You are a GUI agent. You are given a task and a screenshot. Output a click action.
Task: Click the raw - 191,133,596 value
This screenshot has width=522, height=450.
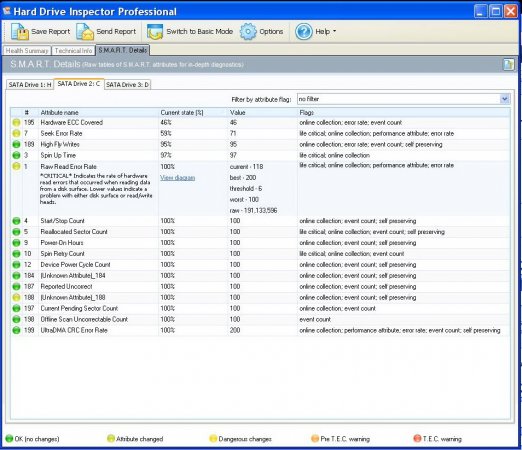pos(253,210)
